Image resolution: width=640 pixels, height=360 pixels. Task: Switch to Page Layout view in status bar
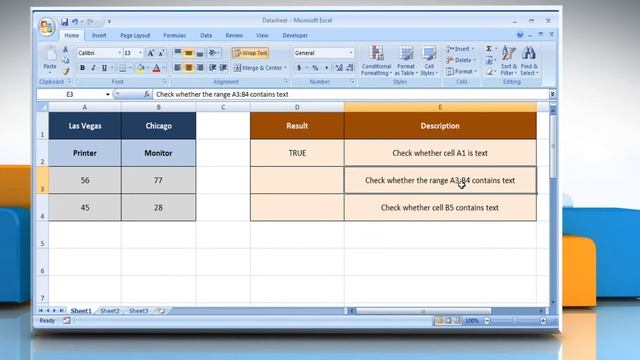(448, 321)
